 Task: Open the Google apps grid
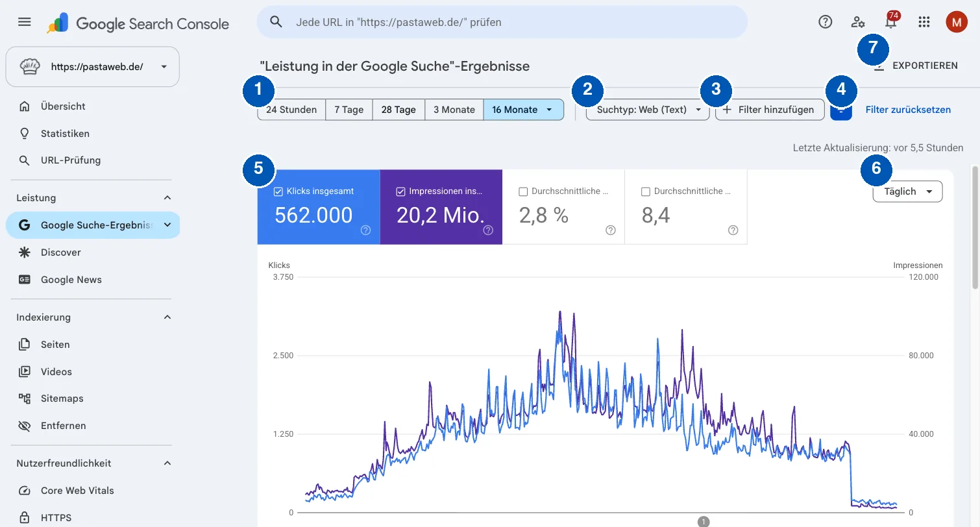tap(924, 22)
